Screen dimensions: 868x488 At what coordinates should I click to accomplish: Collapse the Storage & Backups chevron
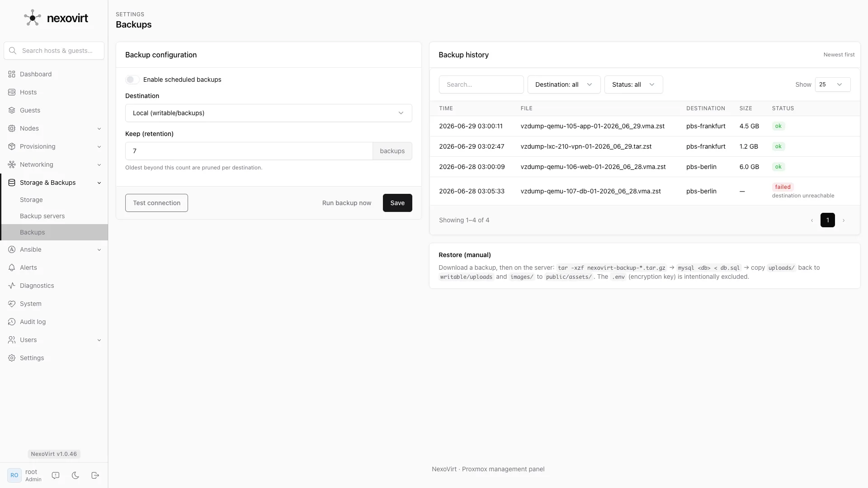click(x=99, y=183)
